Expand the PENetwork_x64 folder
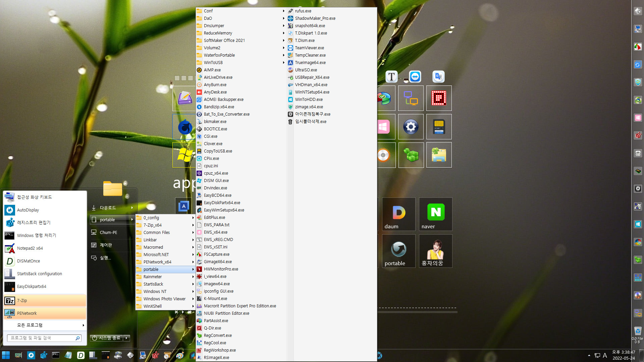The image size is (644, 362). pyautogui.click(x=165, y=262)
